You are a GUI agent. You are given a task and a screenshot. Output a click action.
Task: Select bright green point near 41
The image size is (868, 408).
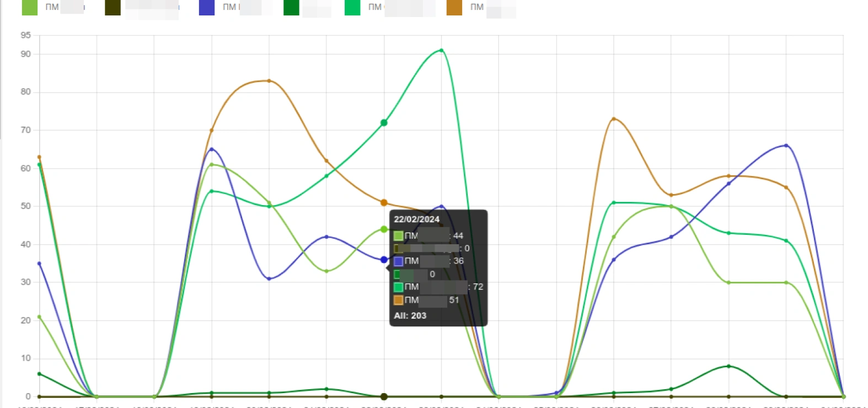(x=786, y=241)
